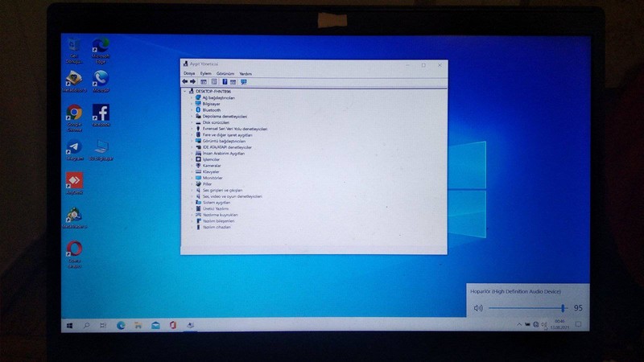The image size is (644, 362).
Task: Expand the Kameralar node arrow
Action: coord(192,166)
